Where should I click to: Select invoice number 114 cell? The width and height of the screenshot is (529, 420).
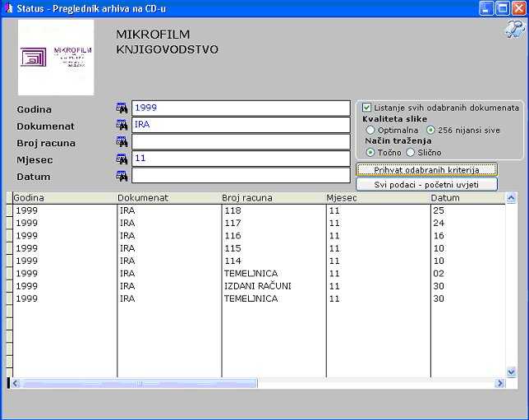point(274,261)
